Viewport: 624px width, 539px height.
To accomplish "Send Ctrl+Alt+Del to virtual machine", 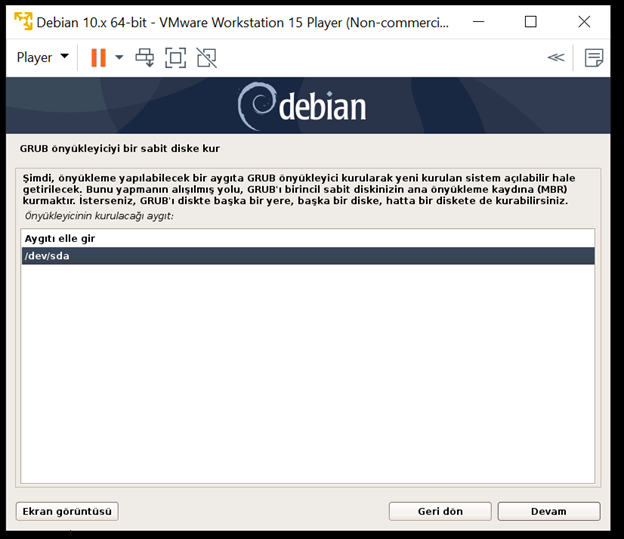I will (144, 58).
